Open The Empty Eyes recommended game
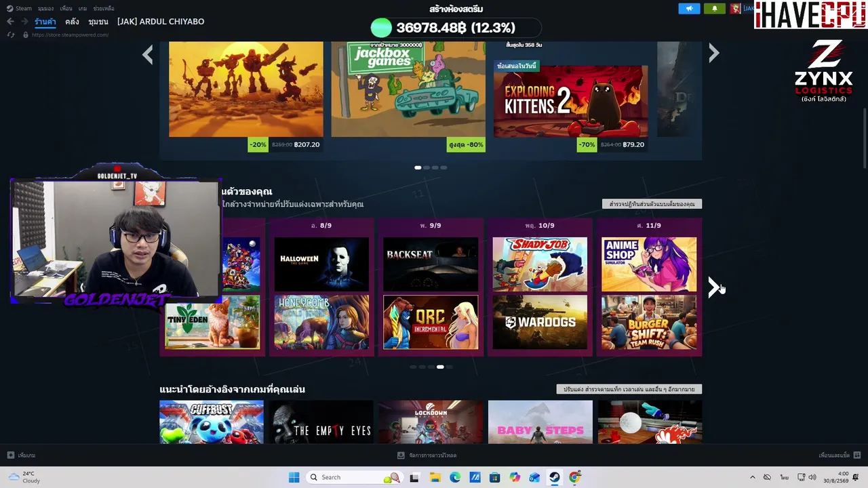 [x=321, y=422]
